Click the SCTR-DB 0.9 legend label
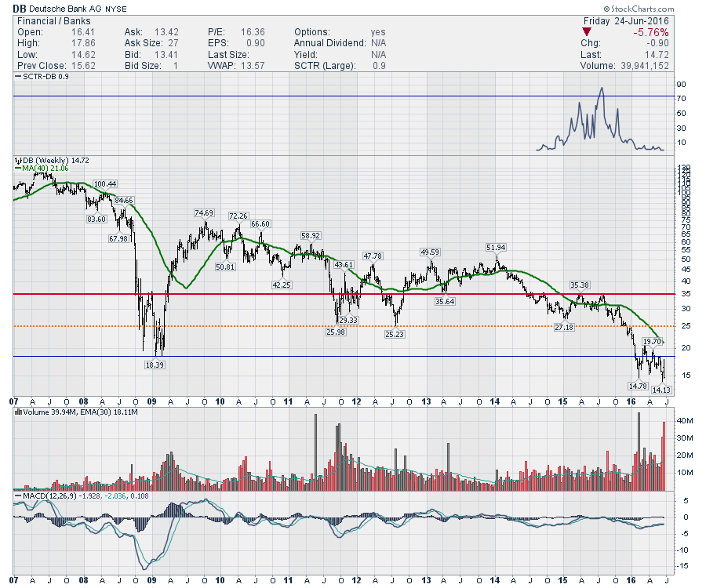The width and height of the screenshot is (706, 588). (x=47, y=77)
